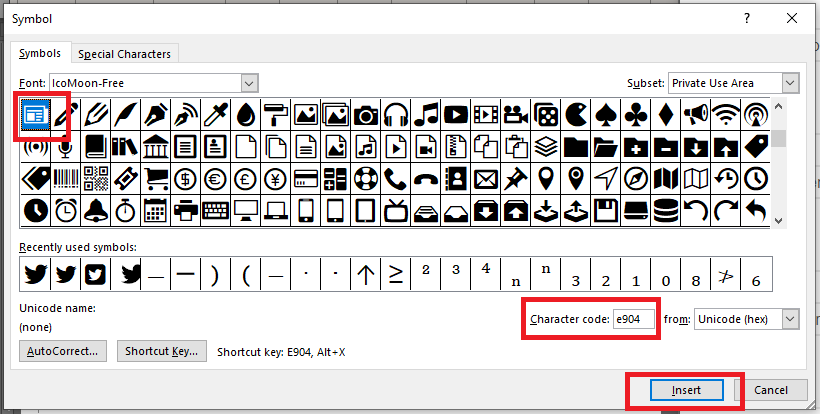Viewport: 820px width, 414px height.
Task: Select the stopwatch symbol
Action: click(126, 211)
